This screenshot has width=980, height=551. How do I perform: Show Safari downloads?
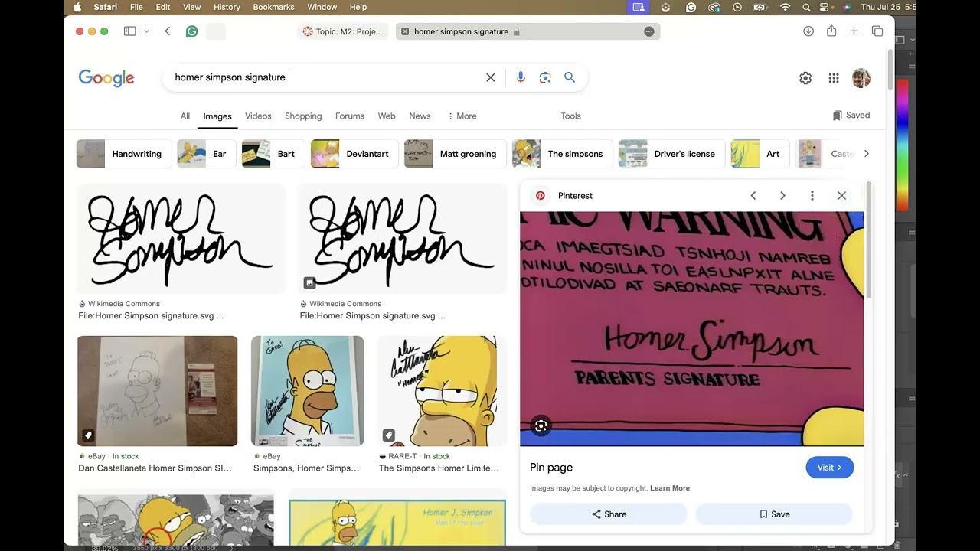pyautogui.click(x=808, y=31)
